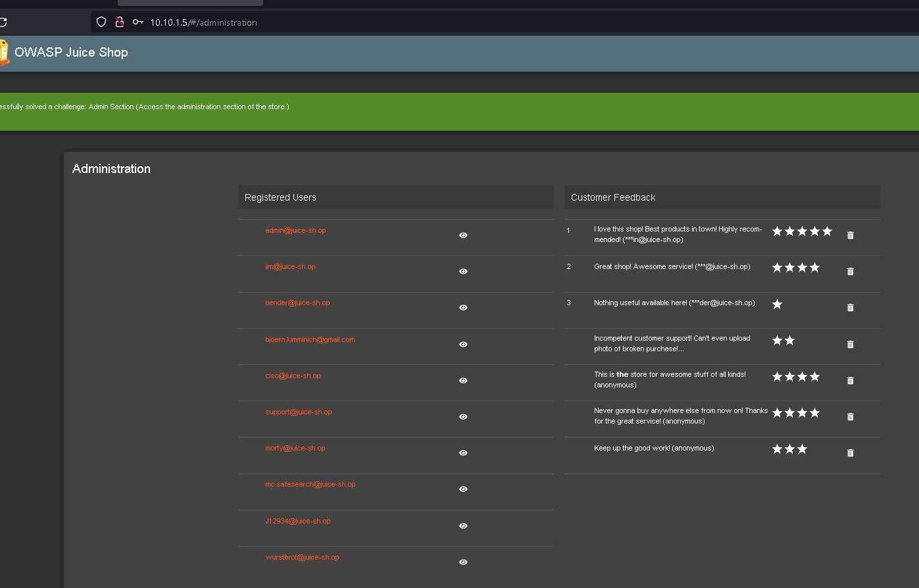Click the saved password key icon
919x588 pixels.
(x=137, y=22)
